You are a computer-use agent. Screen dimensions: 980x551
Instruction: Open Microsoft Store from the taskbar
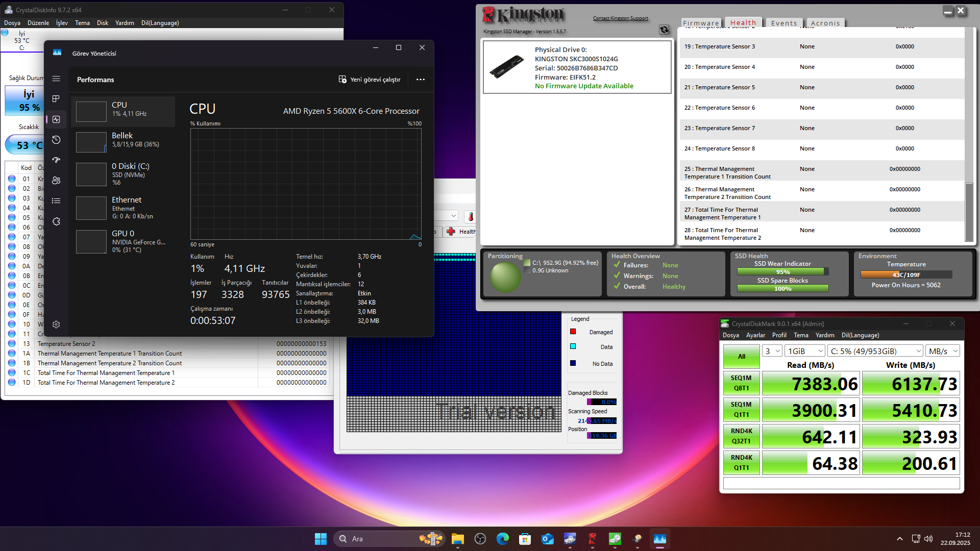pyautogui.click(x=525, y=539)
